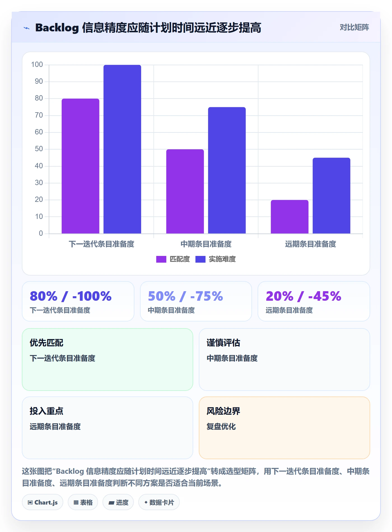Open the 谨慎评估 card
Image resolution: width=392 pixels, height=532 pixels.
point(284,360)
